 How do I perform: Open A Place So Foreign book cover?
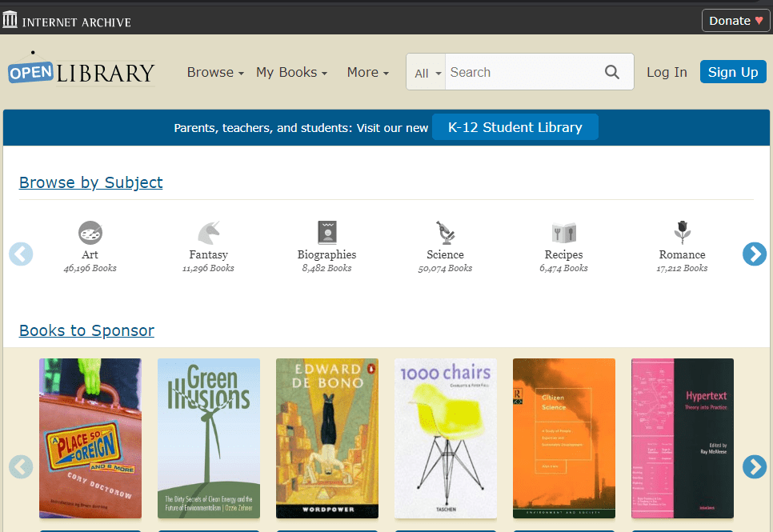coord(90,438)
